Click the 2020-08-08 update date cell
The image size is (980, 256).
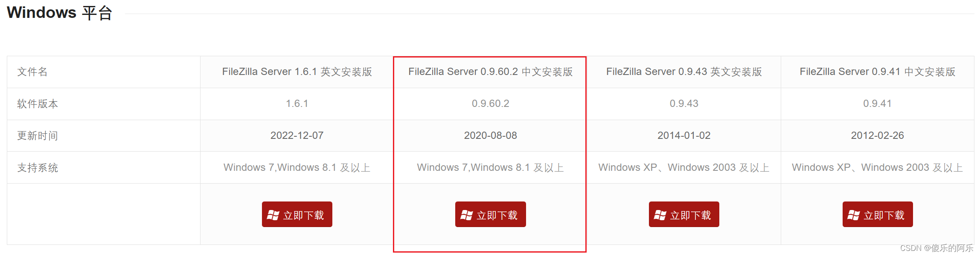(491, 135)
